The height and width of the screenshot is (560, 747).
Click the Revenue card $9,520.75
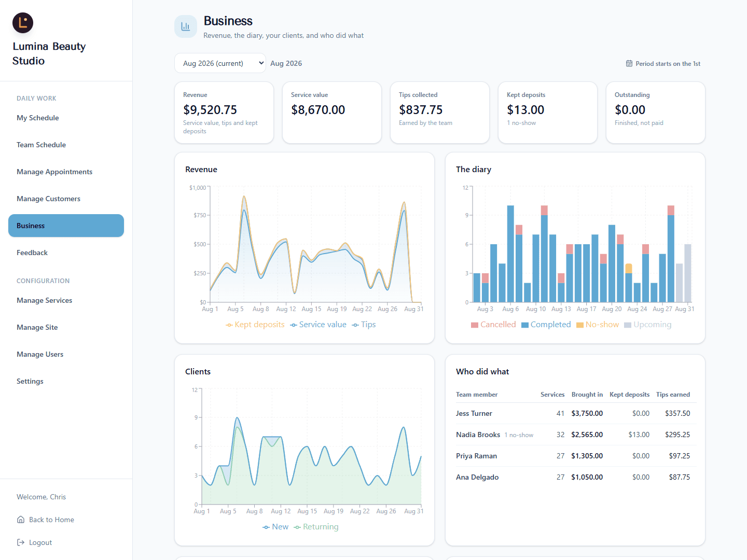coord(224,113)
